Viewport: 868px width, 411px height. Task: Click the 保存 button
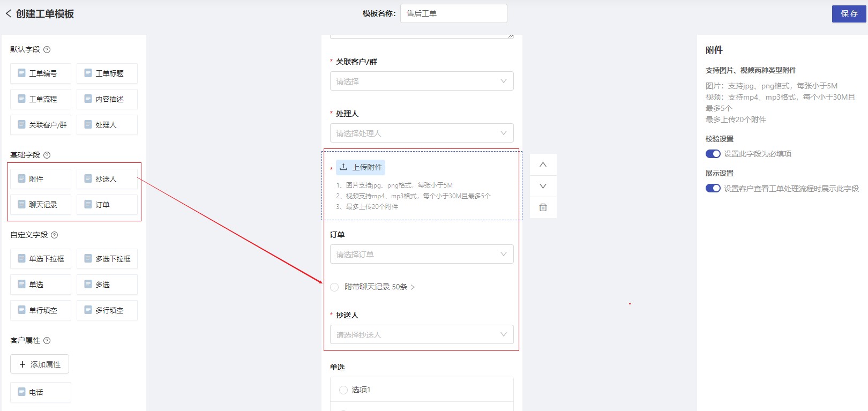(849, 13)
